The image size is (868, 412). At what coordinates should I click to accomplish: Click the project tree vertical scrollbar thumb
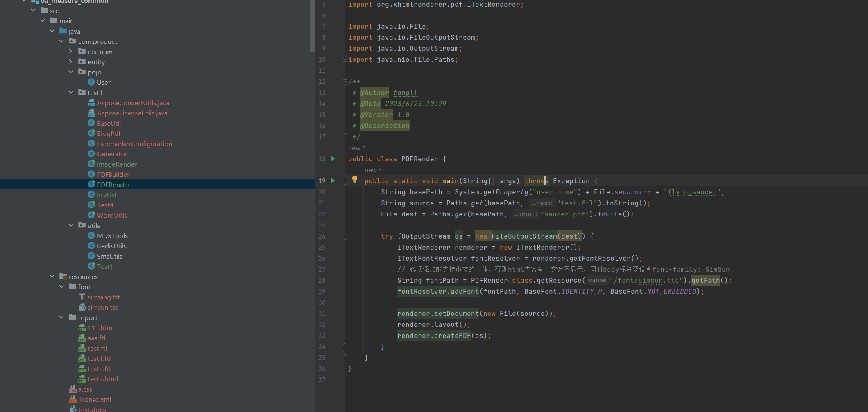(x=313, y=25)
